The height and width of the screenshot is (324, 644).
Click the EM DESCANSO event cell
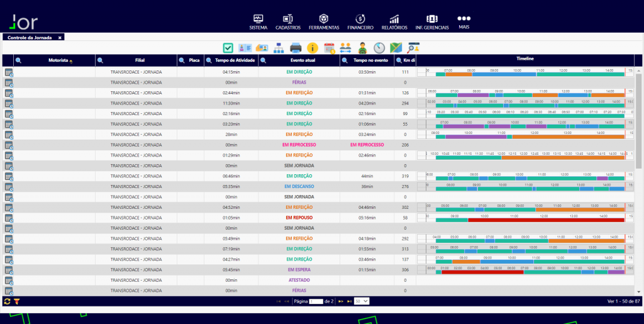click(299, 186)
